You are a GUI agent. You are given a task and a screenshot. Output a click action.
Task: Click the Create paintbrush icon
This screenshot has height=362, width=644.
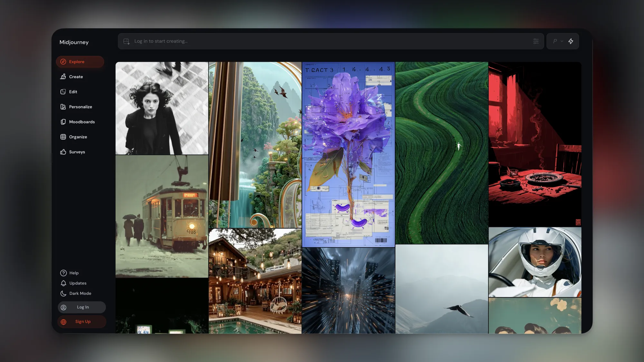pyautogui.click(x=63, y=77)
